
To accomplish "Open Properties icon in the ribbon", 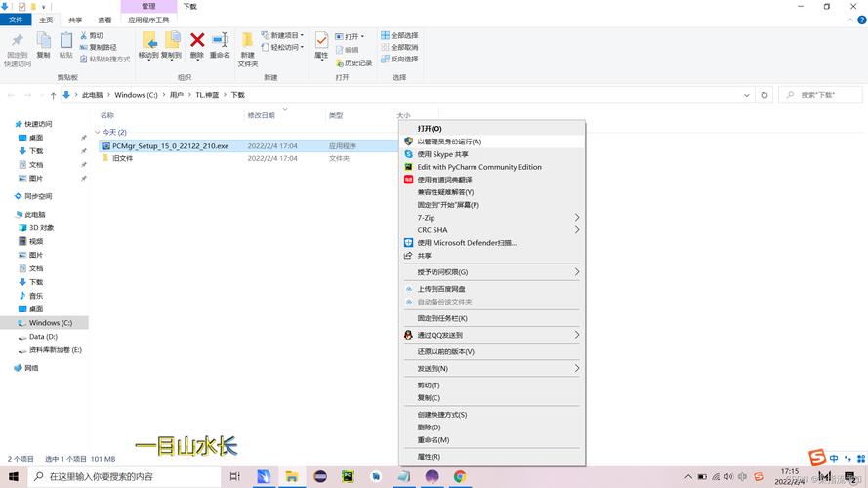I will (321, 43).
